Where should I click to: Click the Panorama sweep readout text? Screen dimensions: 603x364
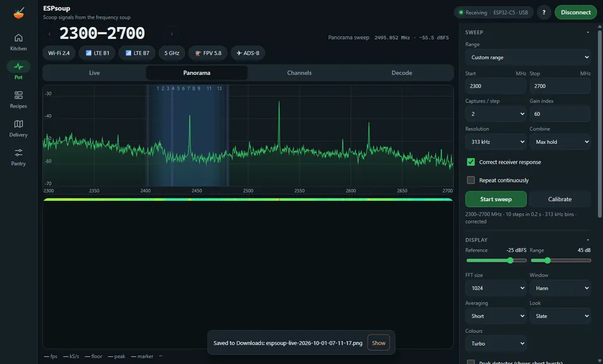(x=388, y=38)
